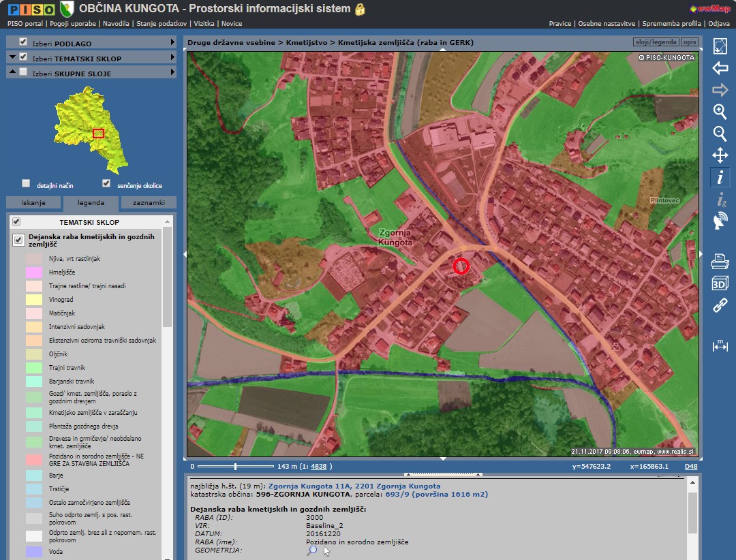Click the chain link share icon
This screenshot has width=736, height=560.
[x=720, y=306]
